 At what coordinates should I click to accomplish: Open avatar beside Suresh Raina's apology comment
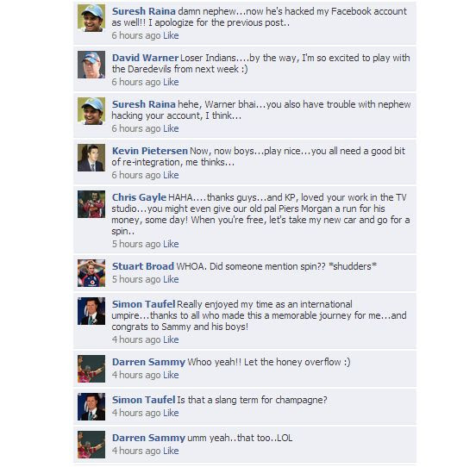click(x=91, y=18)
